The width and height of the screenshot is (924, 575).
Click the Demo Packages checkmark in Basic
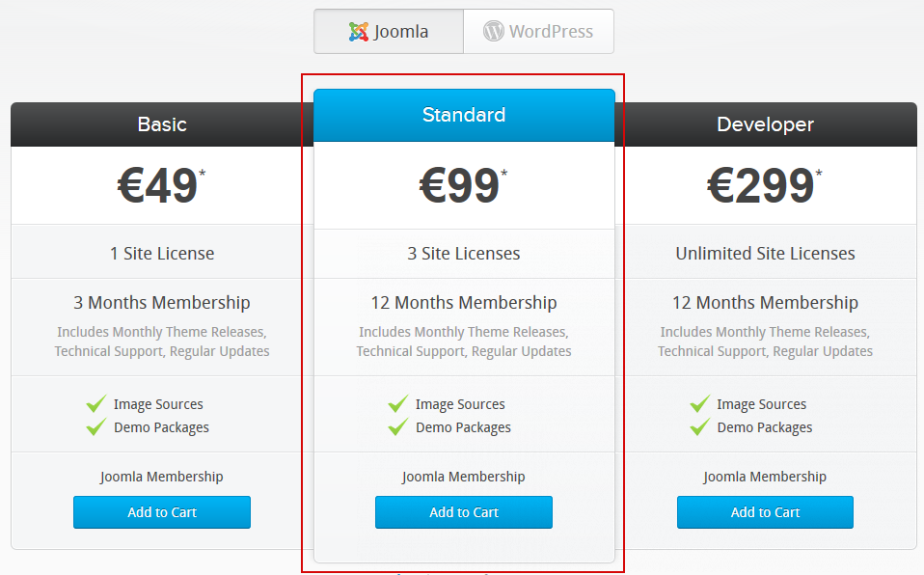tap(95, 427)
